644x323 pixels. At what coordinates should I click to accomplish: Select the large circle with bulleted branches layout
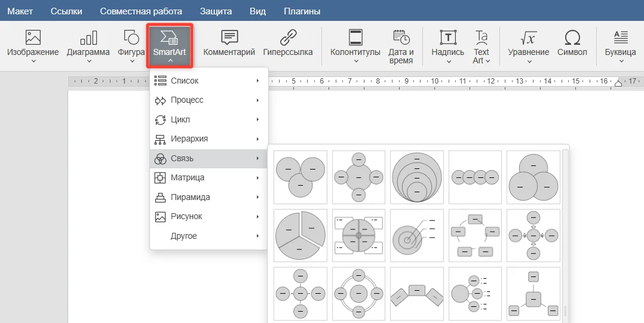click(x=475, y=294)
